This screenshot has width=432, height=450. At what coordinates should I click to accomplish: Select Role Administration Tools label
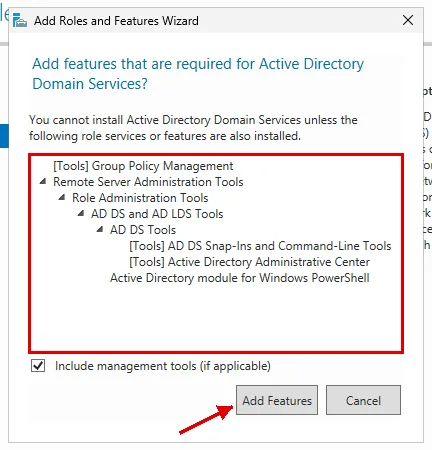pyautogui.click(x=140, y=198)
